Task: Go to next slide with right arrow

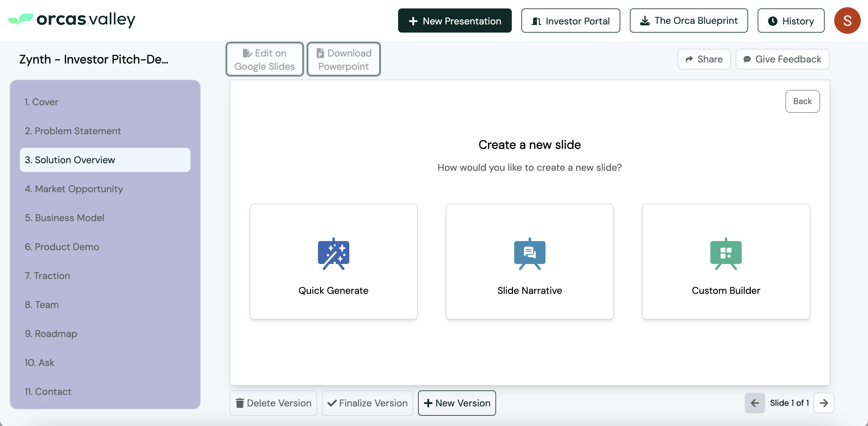Action: (823, 403)
